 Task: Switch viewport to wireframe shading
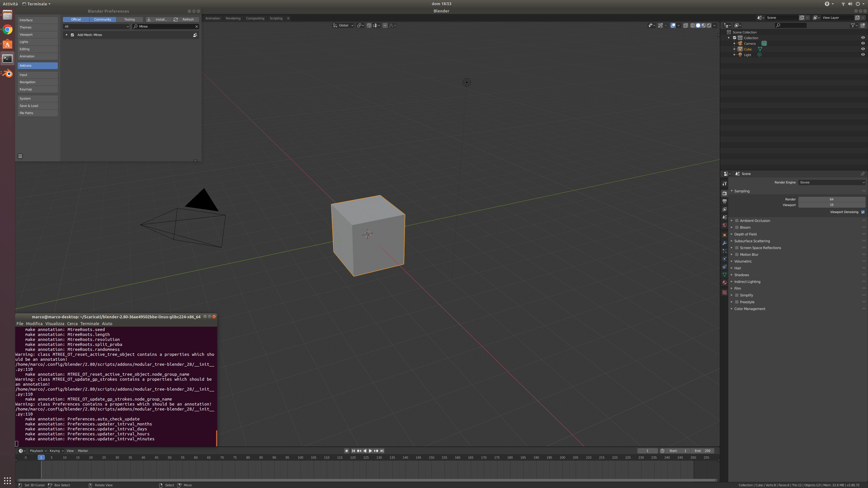[692, 26]
